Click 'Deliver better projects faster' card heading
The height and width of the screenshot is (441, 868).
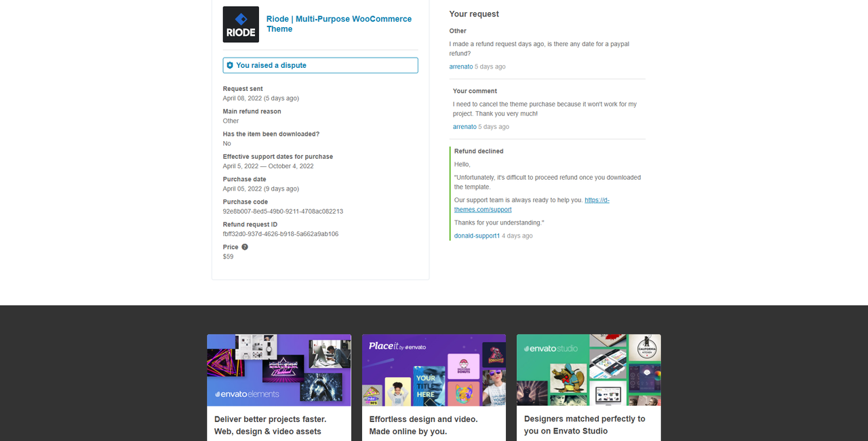pos(271,425)
